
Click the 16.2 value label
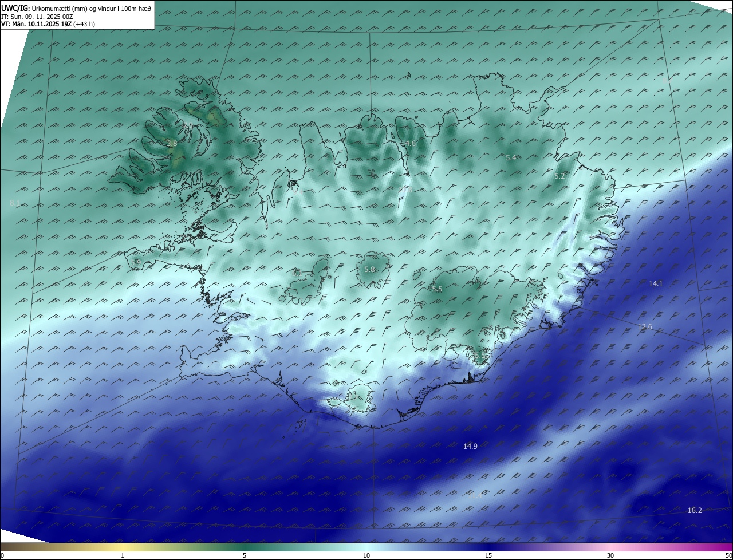(x=695, y=510)
